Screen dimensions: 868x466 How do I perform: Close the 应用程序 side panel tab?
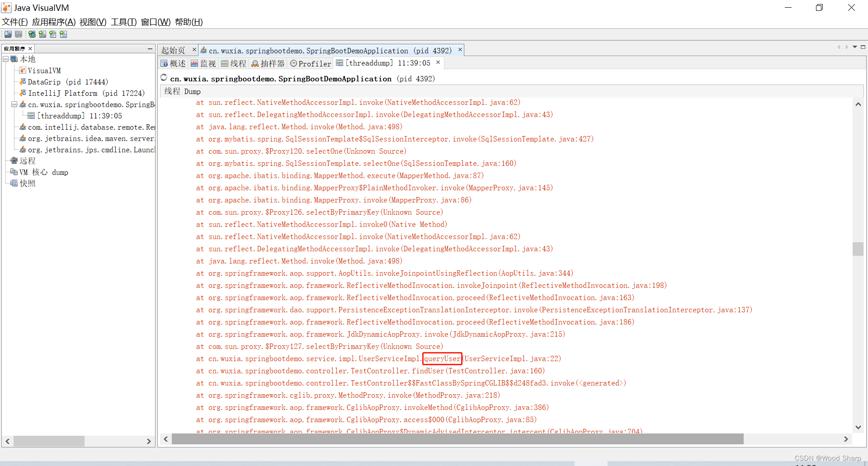pyautogui.click(x=30, y=49)
